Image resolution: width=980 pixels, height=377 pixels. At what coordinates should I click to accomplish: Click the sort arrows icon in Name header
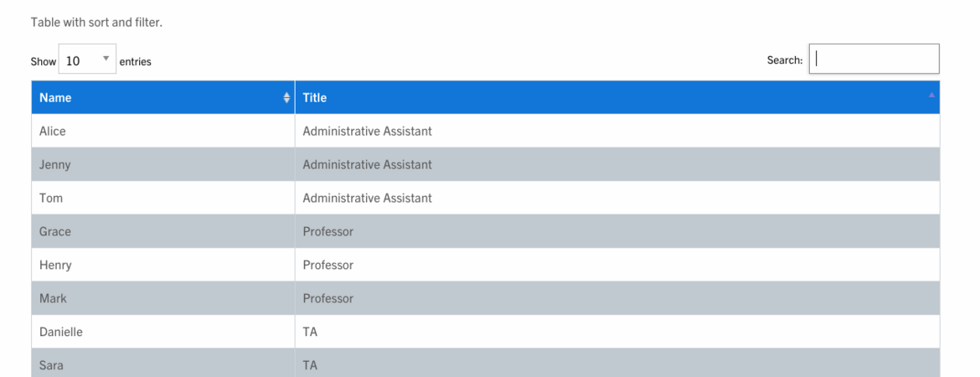pyautogui.click(x=287, y=98)
